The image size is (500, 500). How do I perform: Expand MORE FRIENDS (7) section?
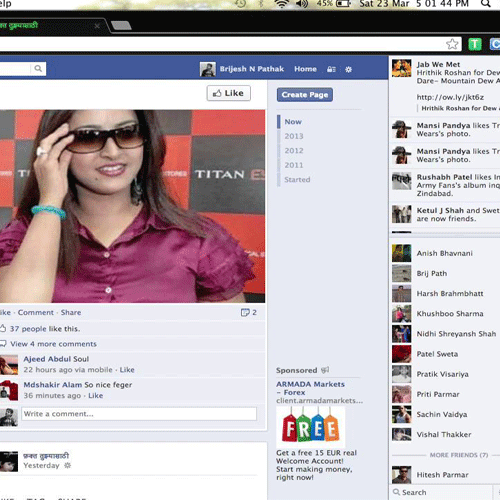click(x=459, y=455)
